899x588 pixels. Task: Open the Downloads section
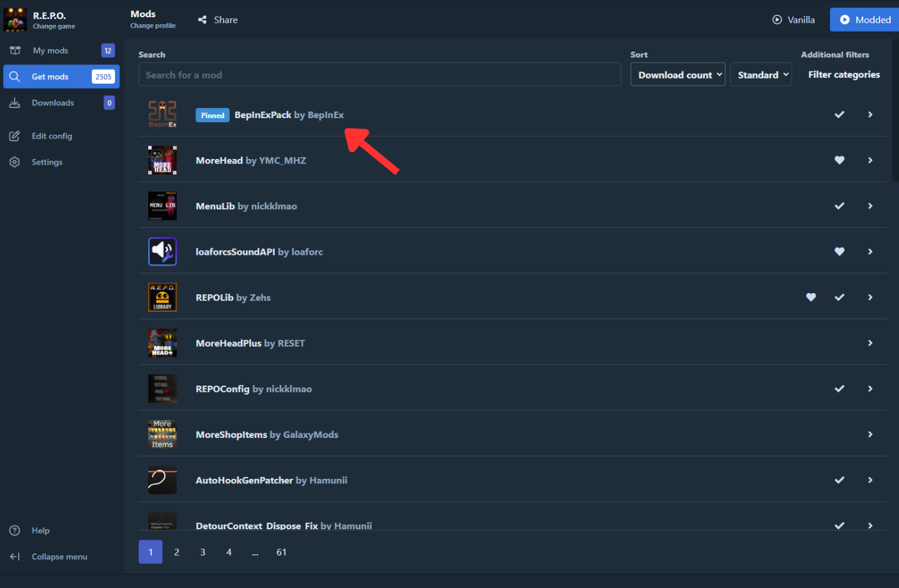tap(61, 103)
